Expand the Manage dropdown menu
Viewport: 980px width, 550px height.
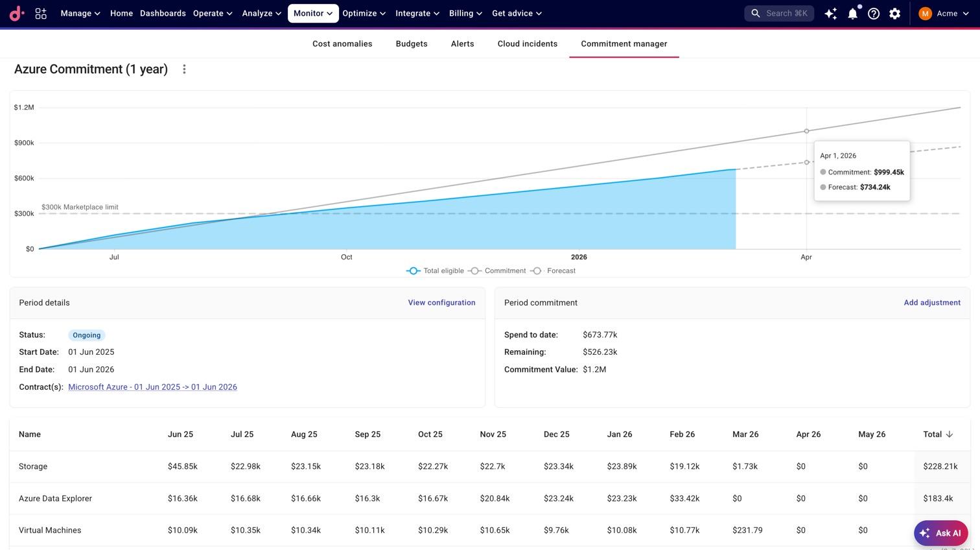pos(80,13)
